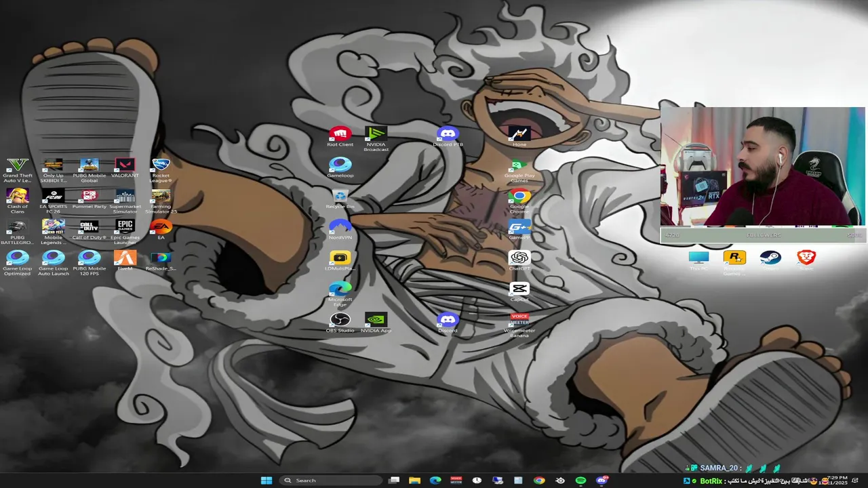
Task: Click the NordVPN desktop shortcut
Action: click(340, 230)
